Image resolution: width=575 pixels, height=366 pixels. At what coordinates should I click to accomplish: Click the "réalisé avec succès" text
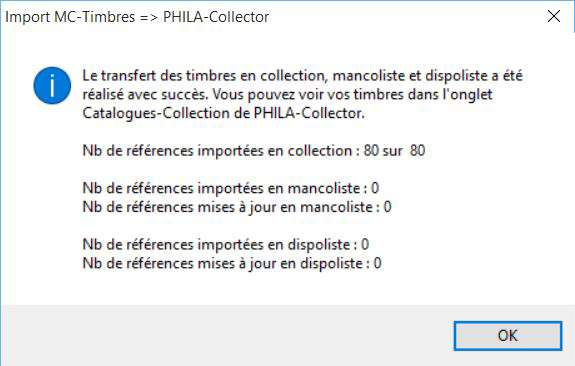(x=145, y=95)
